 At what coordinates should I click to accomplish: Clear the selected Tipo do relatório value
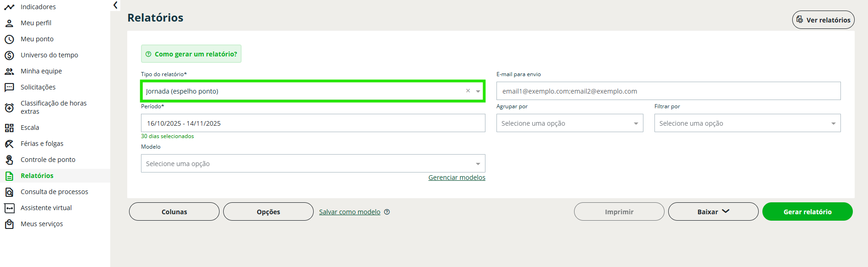(x=468, y=91)
